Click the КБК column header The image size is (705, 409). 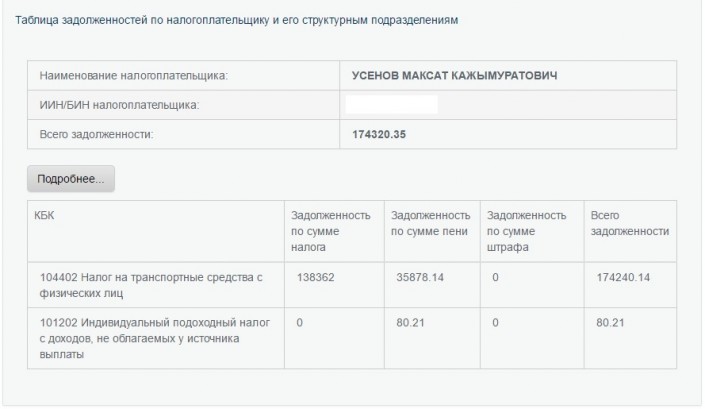(46, 215)
